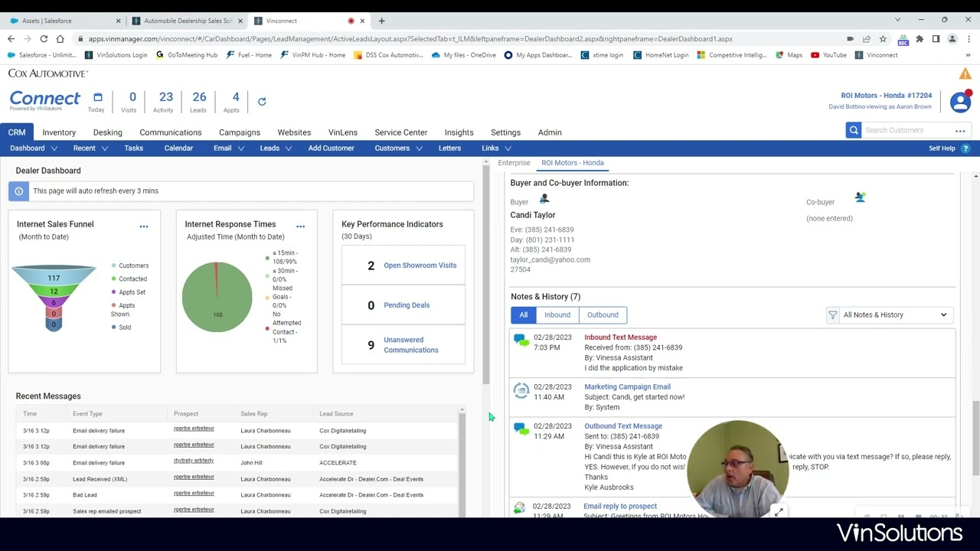Expand the Links submenu dropdown
This screenshot has height=551, width=980.
(x=508, y=148)
